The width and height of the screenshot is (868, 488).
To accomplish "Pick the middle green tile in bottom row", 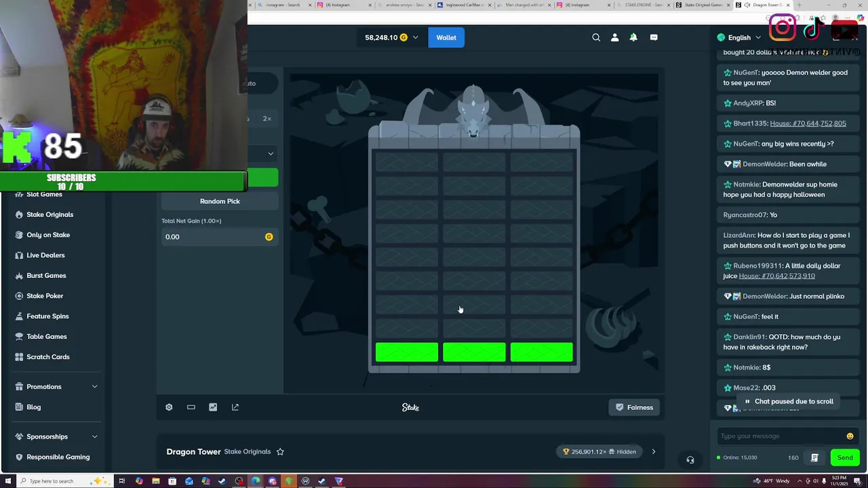I will click(474, 352).
